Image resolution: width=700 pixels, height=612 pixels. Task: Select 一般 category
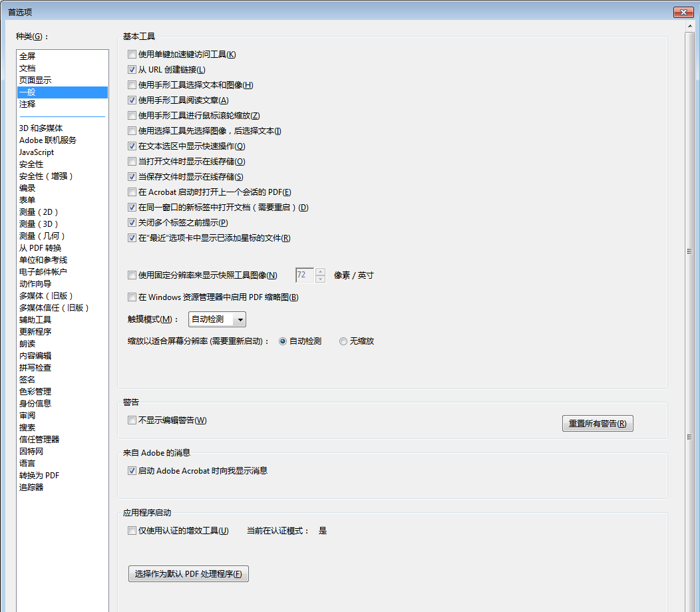click(x=63, y=92)
